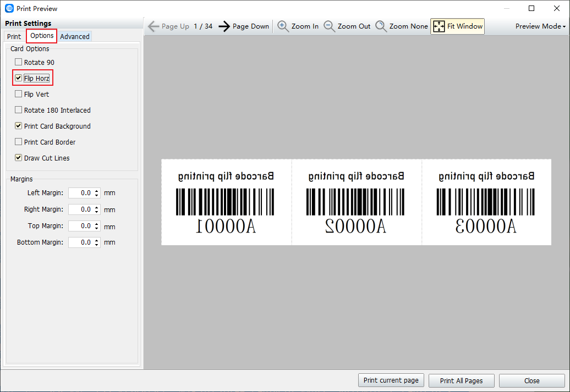Open the Preview Mode dropdown
570x392 pixels.
pyautogui.click(x=540, y=26)
